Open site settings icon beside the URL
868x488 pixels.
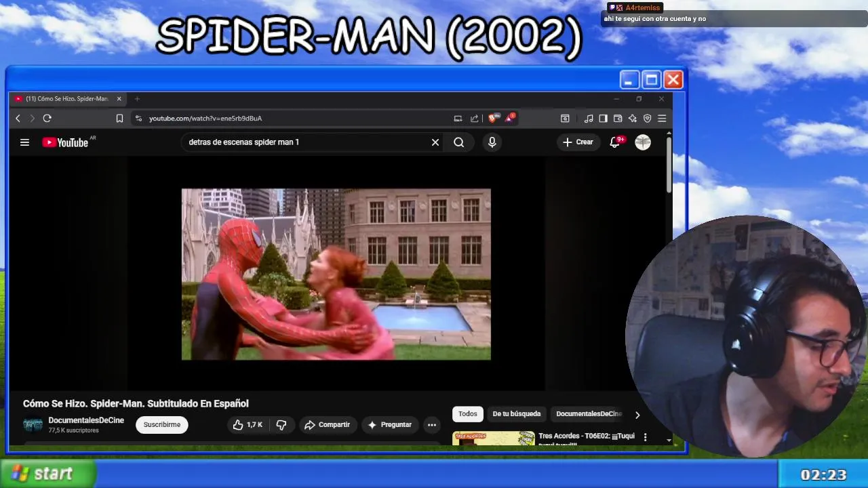pos(138,118)
